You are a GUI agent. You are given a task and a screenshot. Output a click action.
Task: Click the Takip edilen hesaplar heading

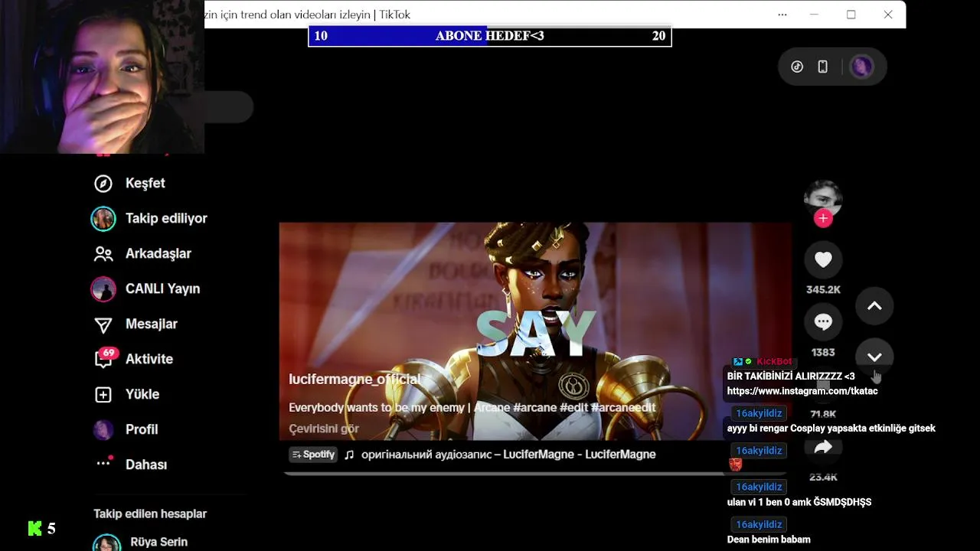click(x=150, y=514)
